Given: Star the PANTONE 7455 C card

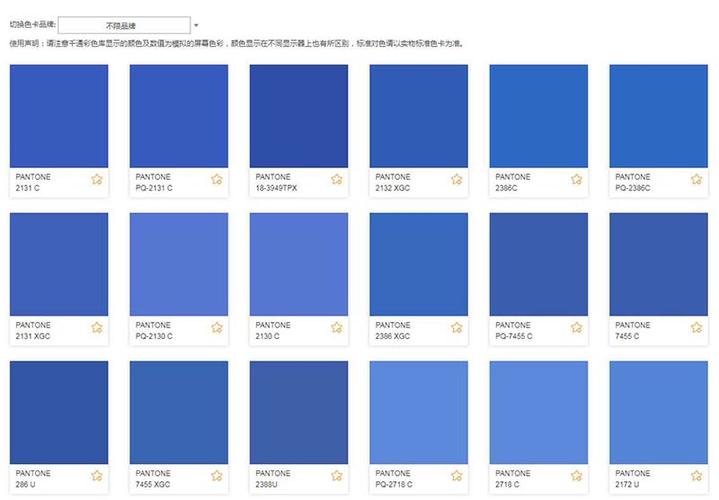Looking at the screenshot, I should tap(697, 328).
